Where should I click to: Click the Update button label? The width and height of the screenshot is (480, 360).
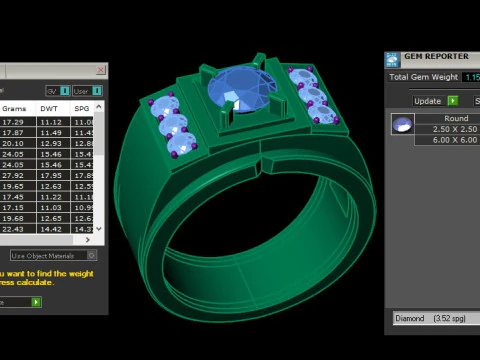pyautogui.click(x=427, y=101)
